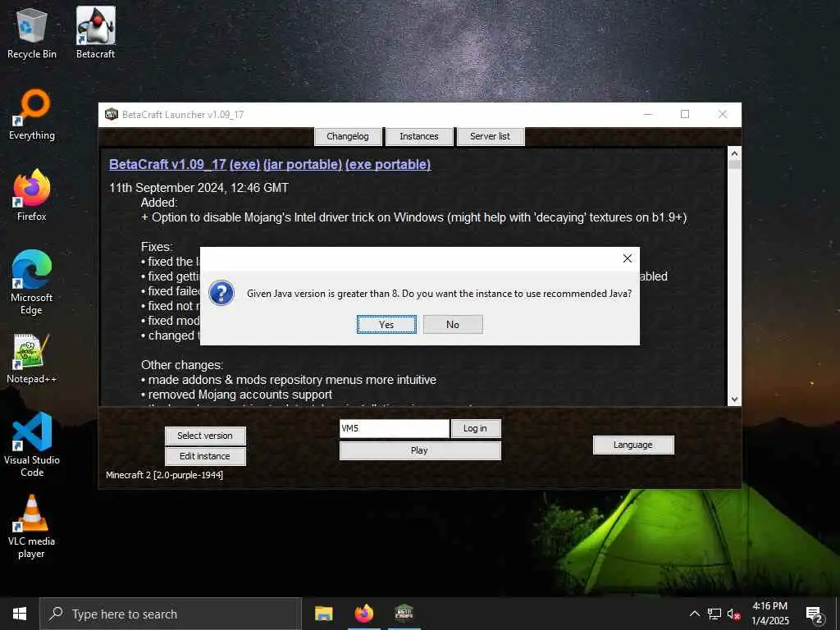Open File Explorer from the taskbar

323,614
